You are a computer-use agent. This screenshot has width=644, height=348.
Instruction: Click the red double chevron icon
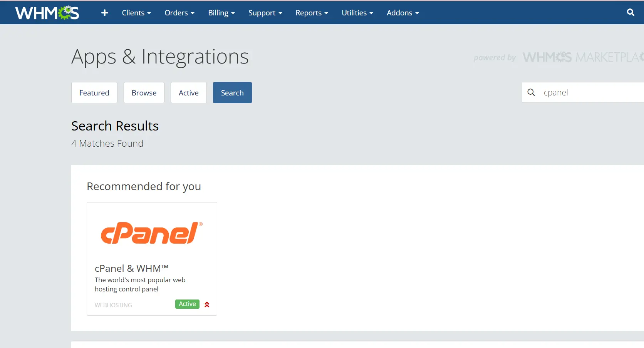pyautogui.click(x=207, y=304)
